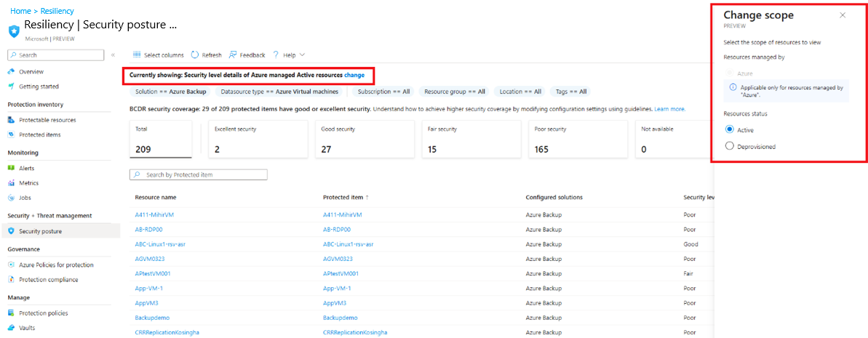Click Home in the breadcrumb

click(19, 10)
